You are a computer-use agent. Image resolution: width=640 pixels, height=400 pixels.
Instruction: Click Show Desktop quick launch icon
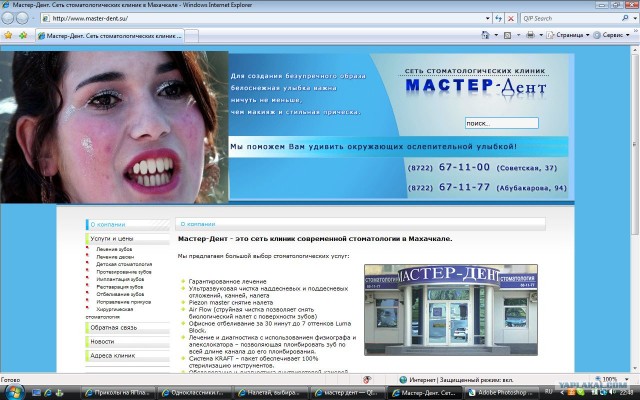[36, 393]
